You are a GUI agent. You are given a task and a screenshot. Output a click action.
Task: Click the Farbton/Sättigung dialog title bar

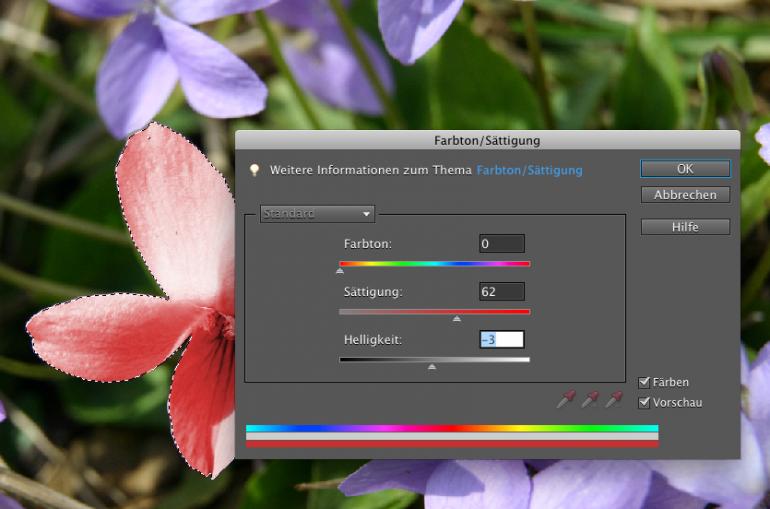(x=487, y=140)
